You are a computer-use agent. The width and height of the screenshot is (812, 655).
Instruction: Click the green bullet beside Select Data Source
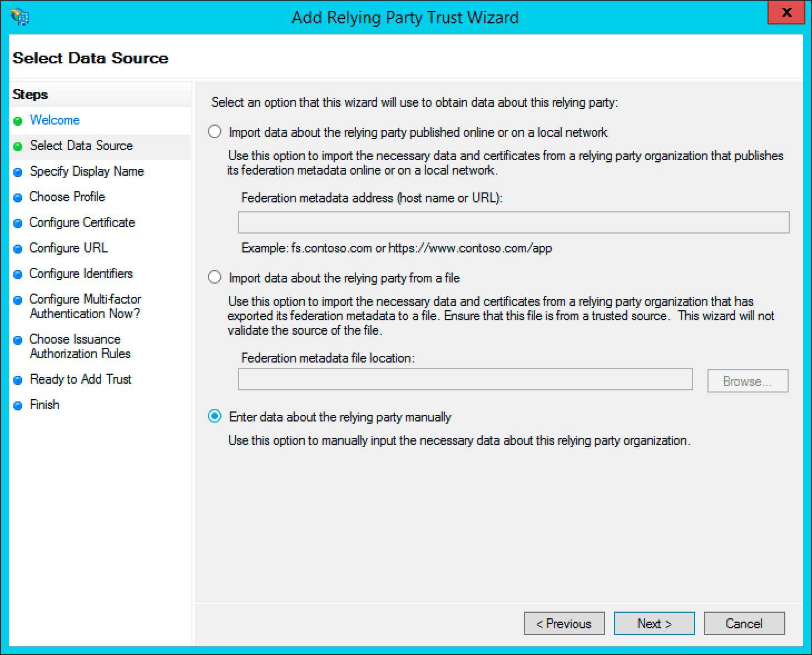(x=18, y=146)
